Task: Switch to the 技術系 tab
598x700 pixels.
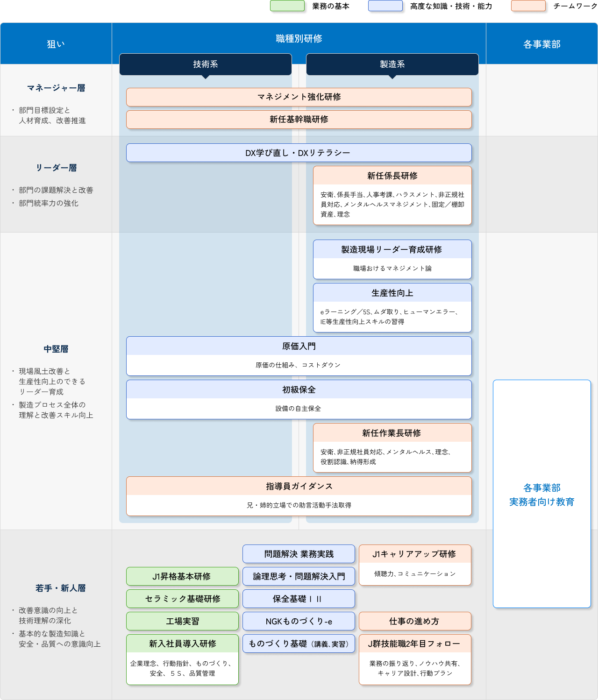Action: [x=206, y=64]
